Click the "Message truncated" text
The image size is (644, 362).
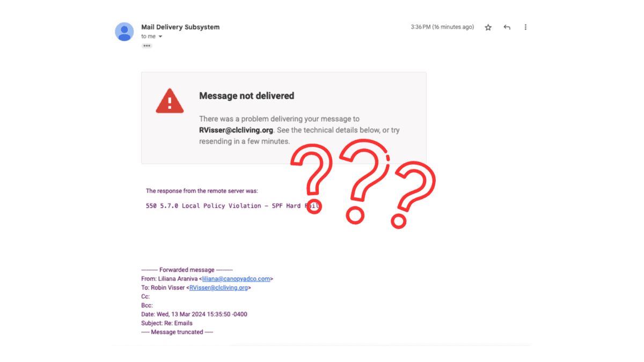click(x=177, y=332)
